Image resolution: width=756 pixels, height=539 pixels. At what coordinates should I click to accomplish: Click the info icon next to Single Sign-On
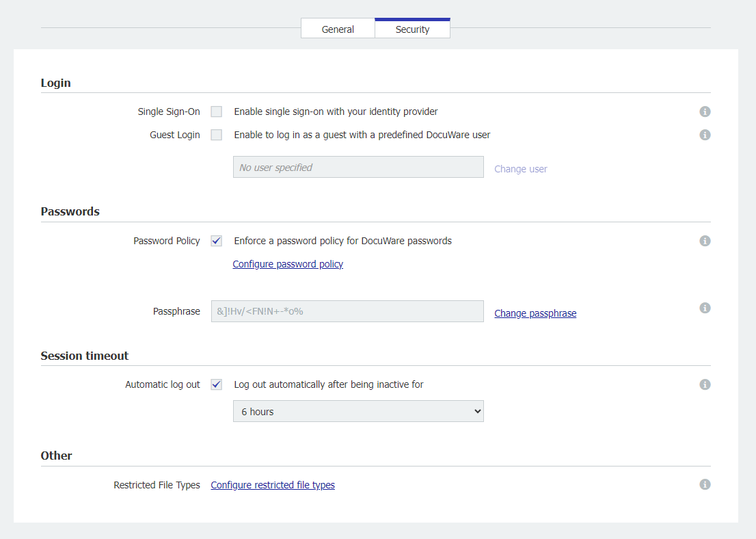click(x=705, y=111)
